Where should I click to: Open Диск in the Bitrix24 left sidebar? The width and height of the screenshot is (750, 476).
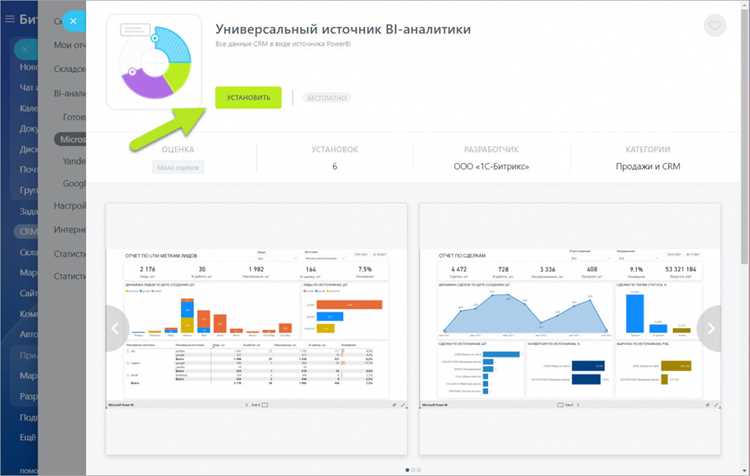click(28, 149)
